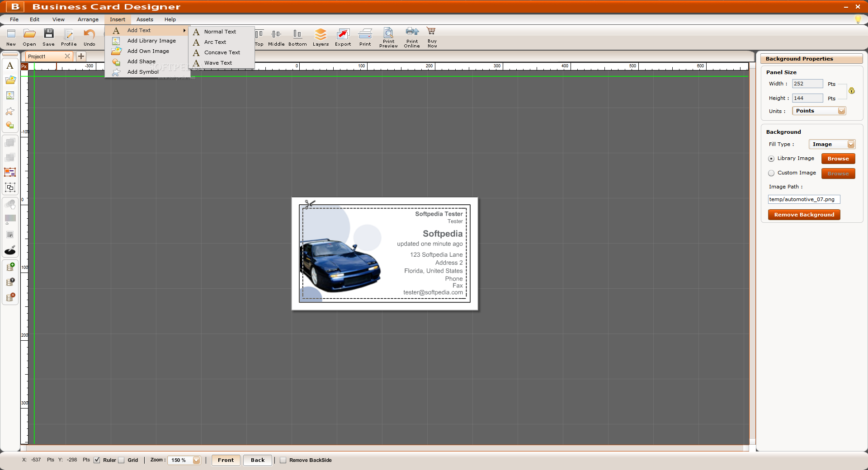Click the Undo arrow icon

[90, 34]
